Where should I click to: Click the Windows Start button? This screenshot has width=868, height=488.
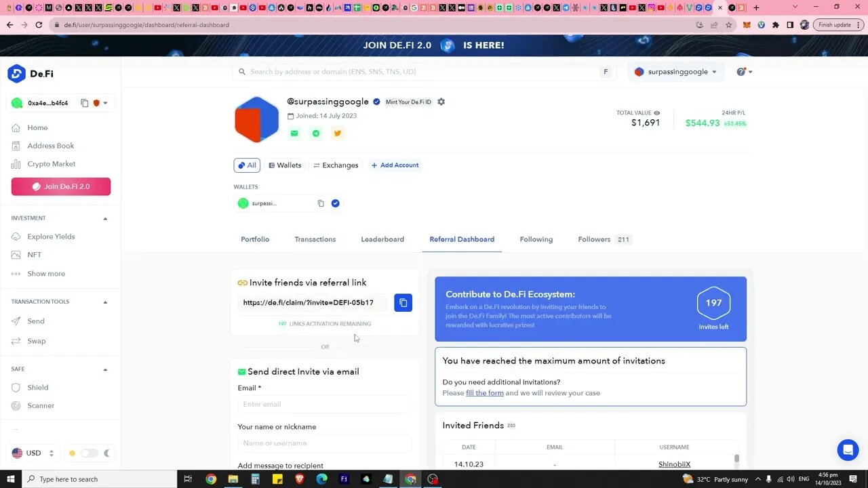pos(10,479)
